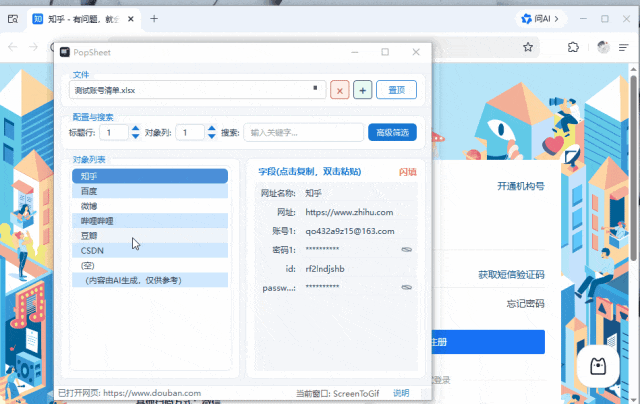
Task: Click the browser page vertical scrollbar
Action: (x=633, y=167)
